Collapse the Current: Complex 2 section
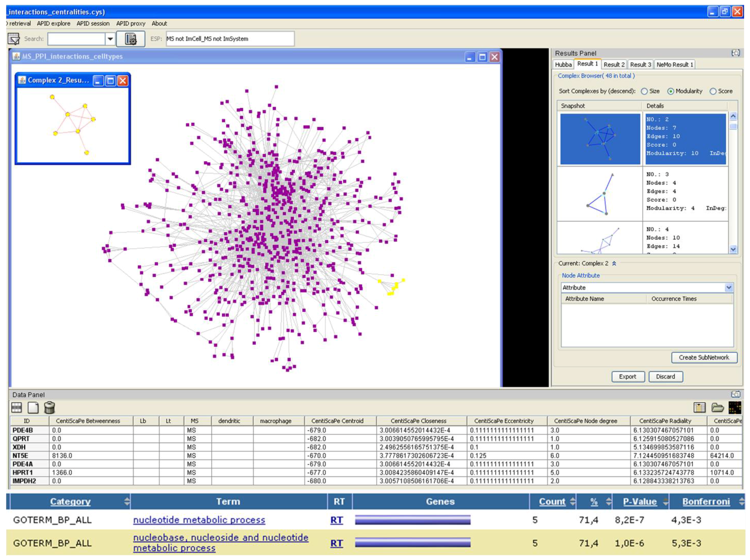The height and width of the screenshot is (560, 750). [x=614, y=263]
